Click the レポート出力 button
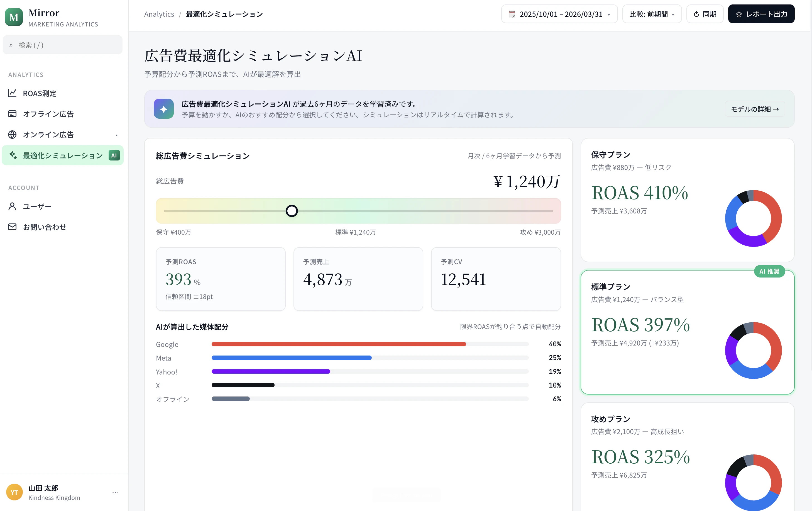The width and height of the screenshot is (812, 511). coord(761,14)
